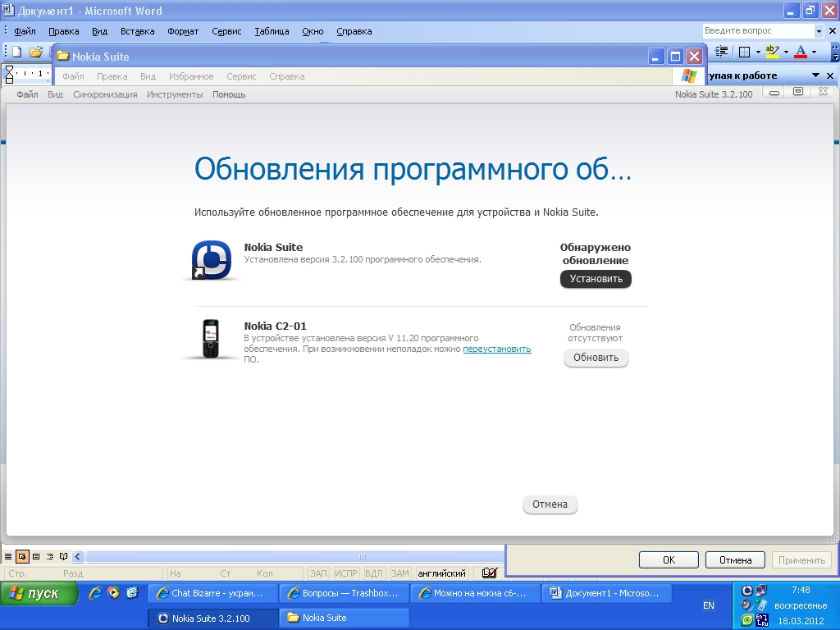Toggle ИСПР track changes in status bar
This screenshot has width=840, height=630.
345,573
